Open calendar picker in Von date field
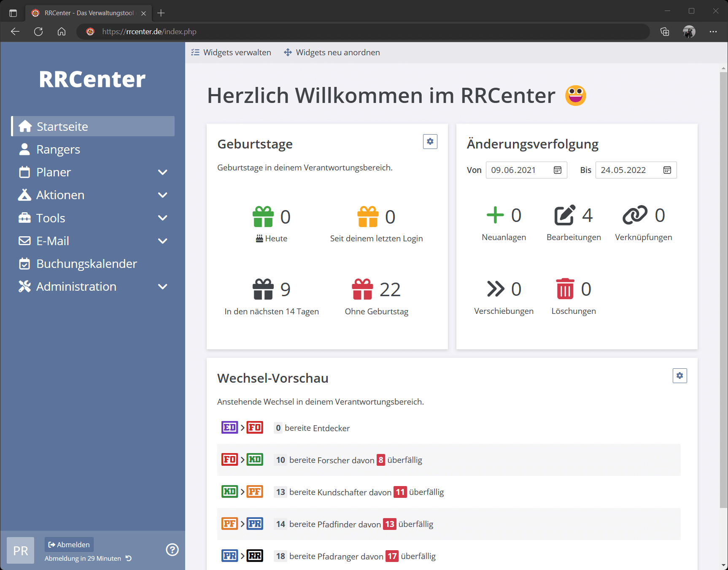The image size is (728, 570). [x=557, y=170]
